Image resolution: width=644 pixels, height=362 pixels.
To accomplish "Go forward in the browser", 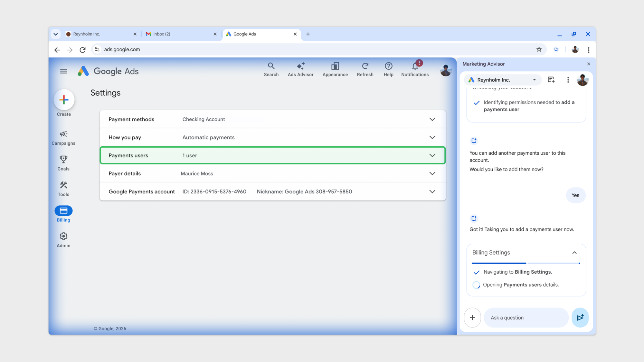I will [x=70, y=50].
